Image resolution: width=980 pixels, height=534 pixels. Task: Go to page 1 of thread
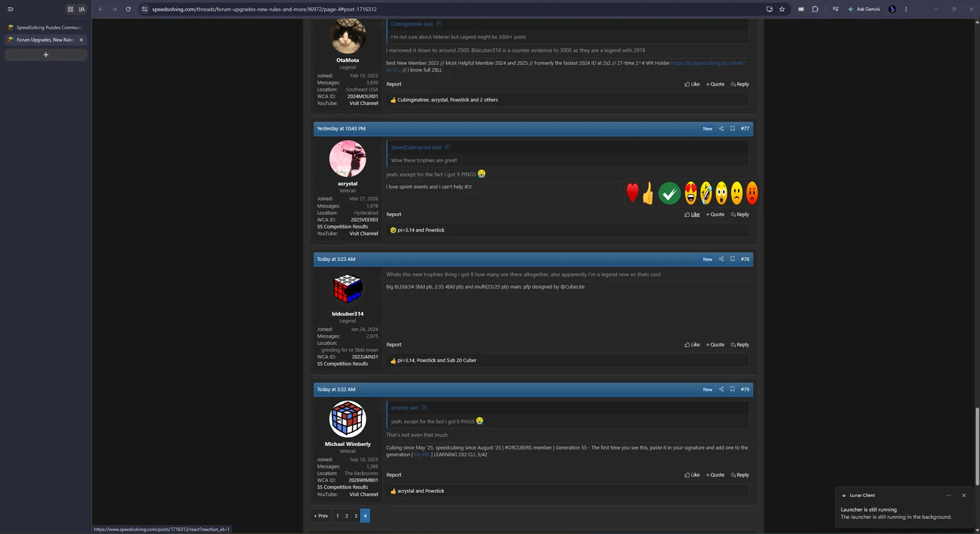(337, 516)
